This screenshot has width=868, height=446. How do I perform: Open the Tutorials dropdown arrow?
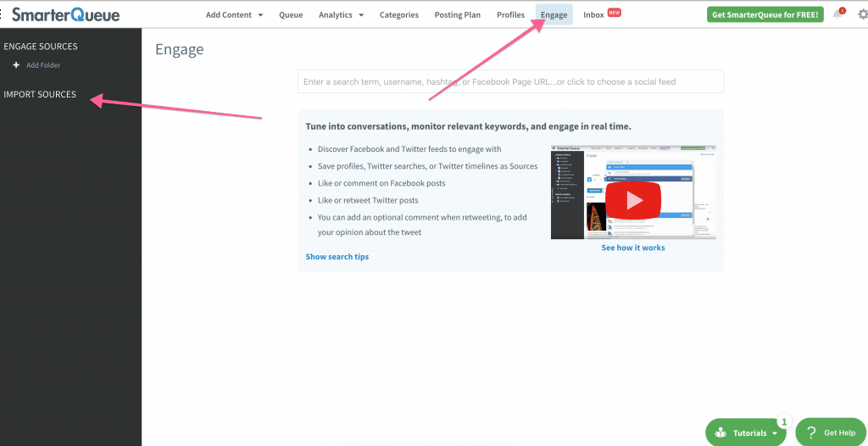tap(775, 433)
